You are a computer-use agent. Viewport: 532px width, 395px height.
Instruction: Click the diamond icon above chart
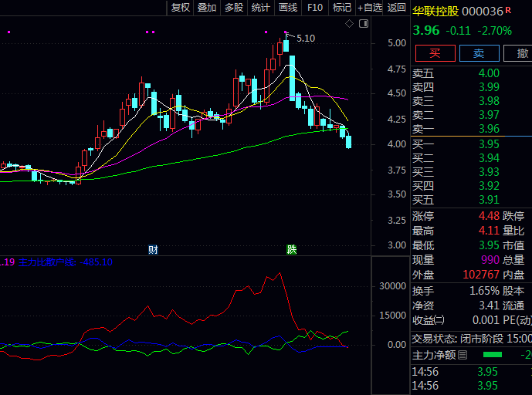pyautogui.click(x=349, y=24)
